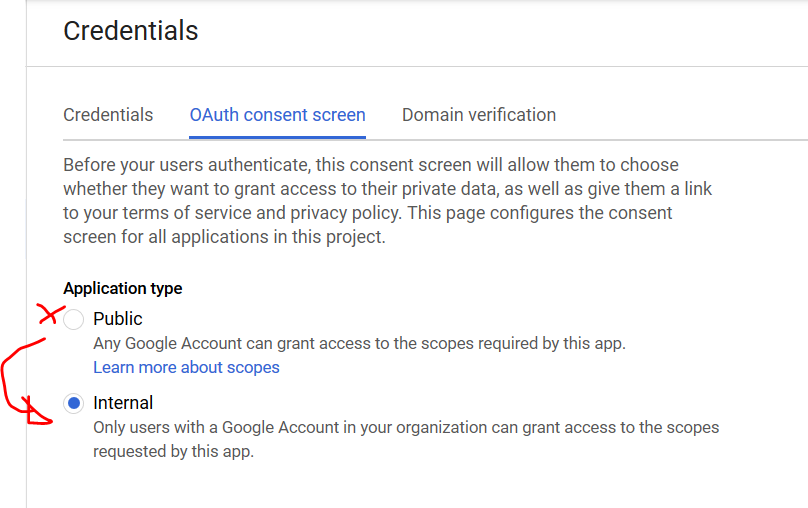Click the 'Before your users authenticate' paragraph
Image resolution: width=808 pixels, height=508 pixels.
[388, 201]
